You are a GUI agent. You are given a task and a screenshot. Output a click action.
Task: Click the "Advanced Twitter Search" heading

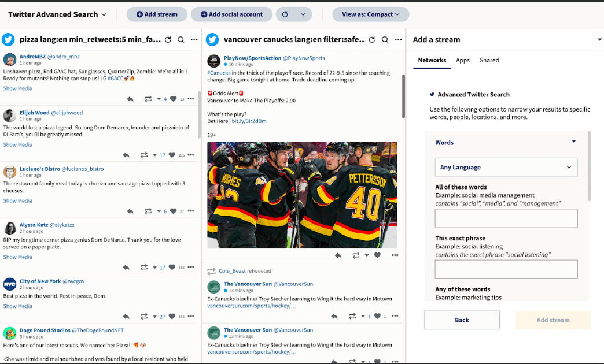(x=473, y=95)
